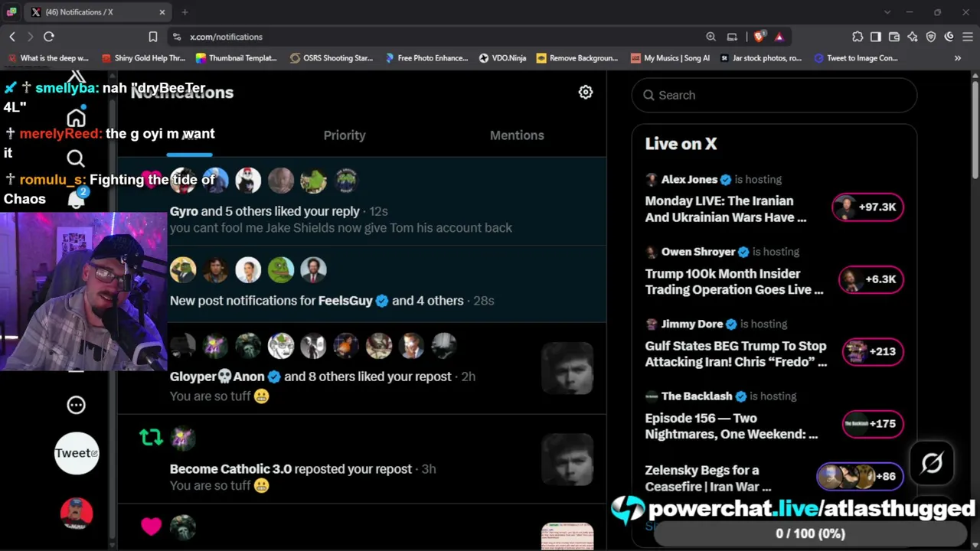980x551 pixels.
Task: Open Gloyper Anon profile link
Action: pyautogui.click(x=217, y=377)
